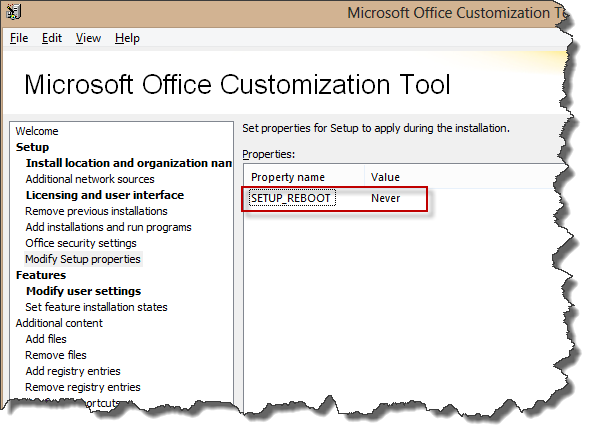Select Welcome in the navigation tree
Screen dimensions: 598x441
pyautogui.click(x=37, y=131)
